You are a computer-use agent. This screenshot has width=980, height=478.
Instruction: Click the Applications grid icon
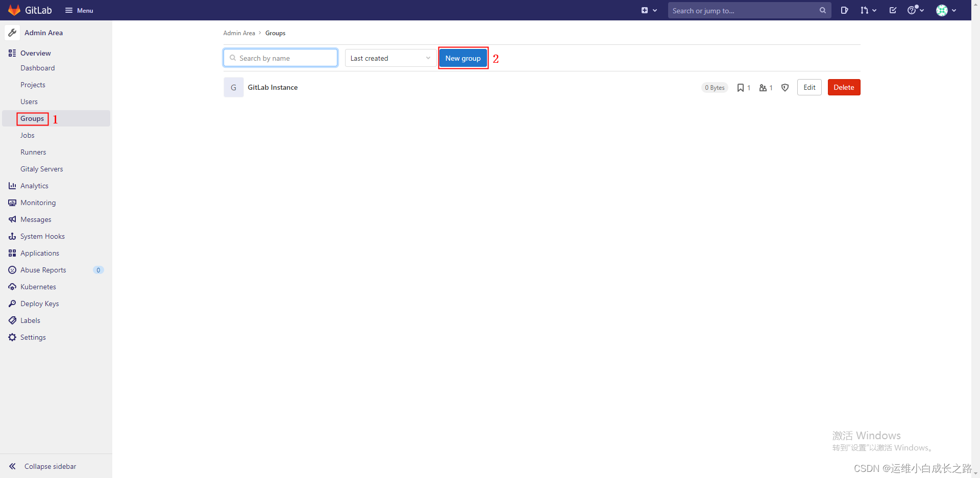(12, 253)
